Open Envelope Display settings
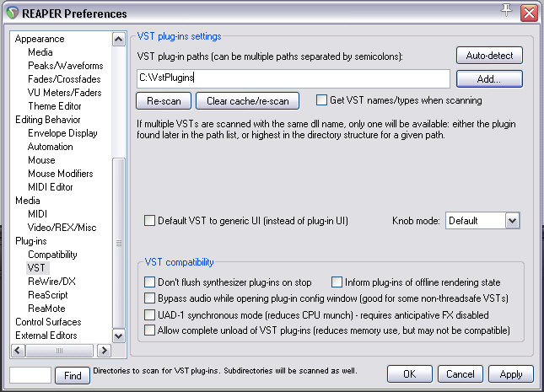Screen dimensions: 544x392 62,133
